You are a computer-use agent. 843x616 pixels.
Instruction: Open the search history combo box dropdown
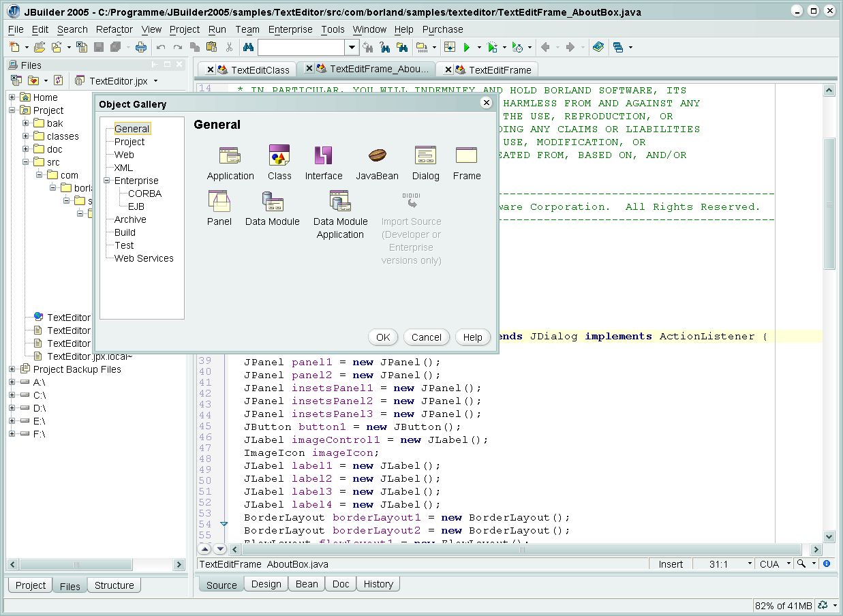352,47
